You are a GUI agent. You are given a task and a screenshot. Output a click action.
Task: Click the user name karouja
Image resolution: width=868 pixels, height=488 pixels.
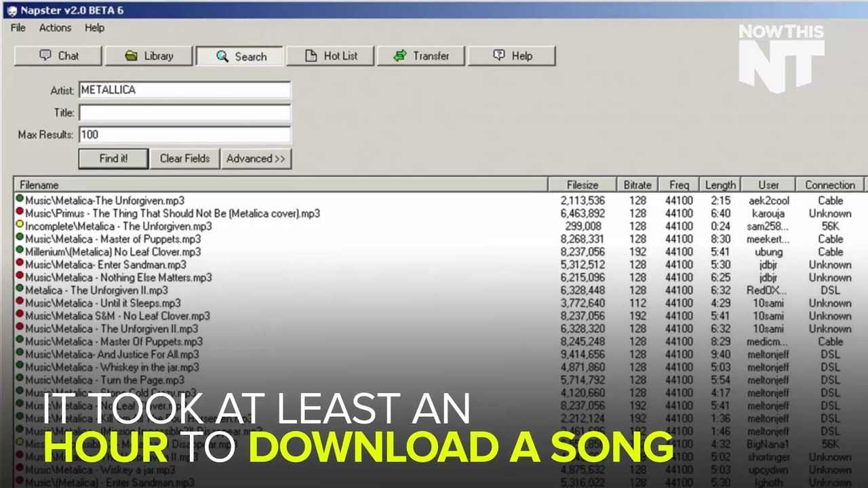(x=768, y=213)
